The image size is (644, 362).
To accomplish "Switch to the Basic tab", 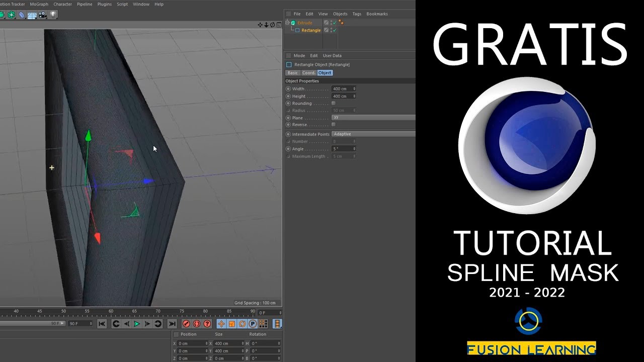I will (x=293, y=73).
